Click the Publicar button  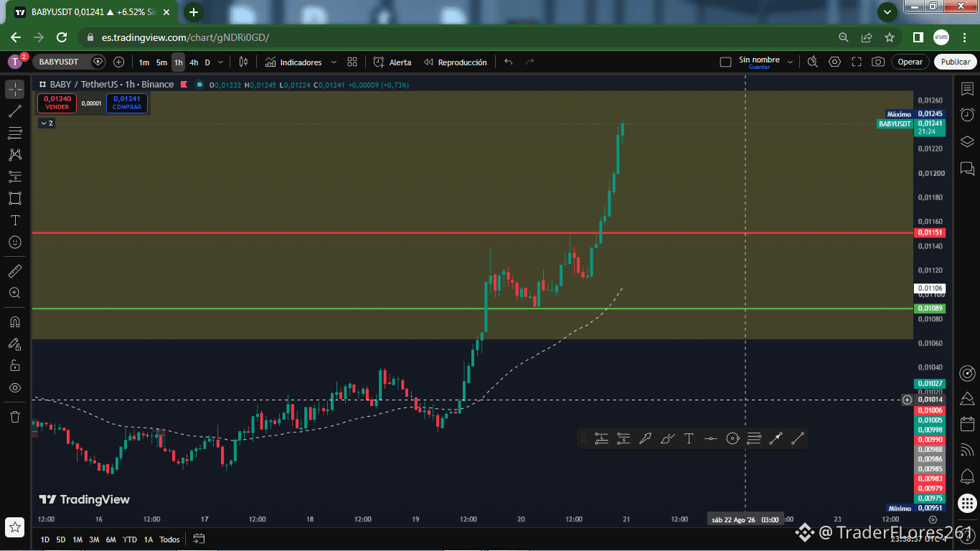click(x=956, y=62)
